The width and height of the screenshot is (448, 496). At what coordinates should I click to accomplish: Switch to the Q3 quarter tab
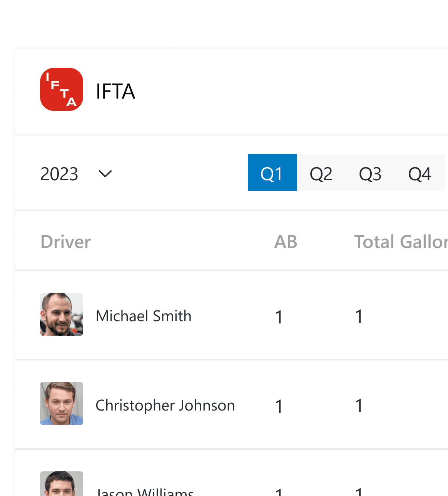point(370,173)
